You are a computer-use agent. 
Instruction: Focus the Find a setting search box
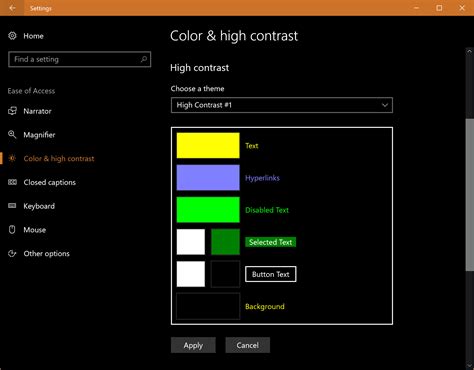click(80, 59)
